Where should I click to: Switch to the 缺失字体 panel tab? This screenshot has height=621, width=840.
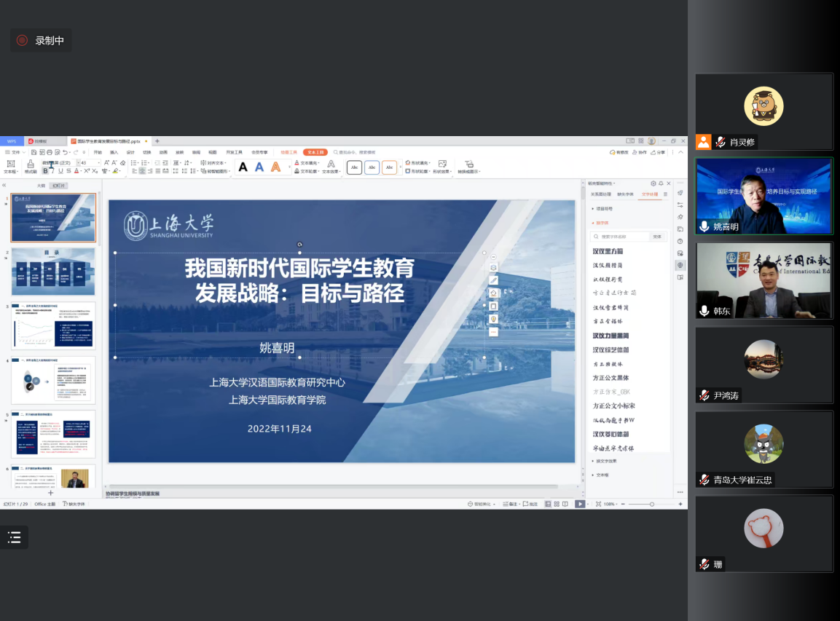click(625, 194)
